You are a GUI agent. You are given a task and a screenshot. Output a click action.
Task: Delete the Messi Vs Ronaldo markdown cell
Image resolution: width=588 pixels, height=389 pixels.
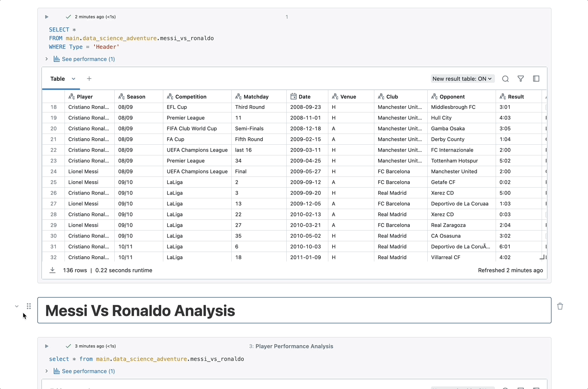[x=560, y=306]
